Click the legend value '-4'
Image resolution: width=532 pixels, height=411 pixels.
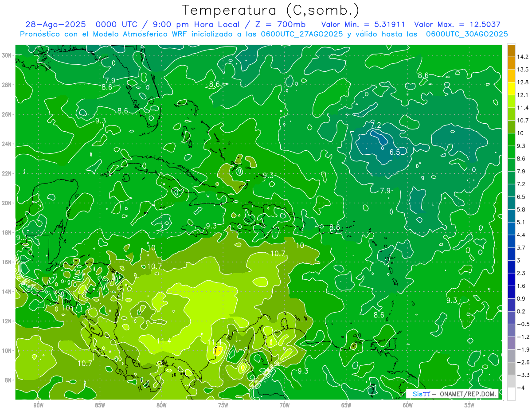coord(521,388)
